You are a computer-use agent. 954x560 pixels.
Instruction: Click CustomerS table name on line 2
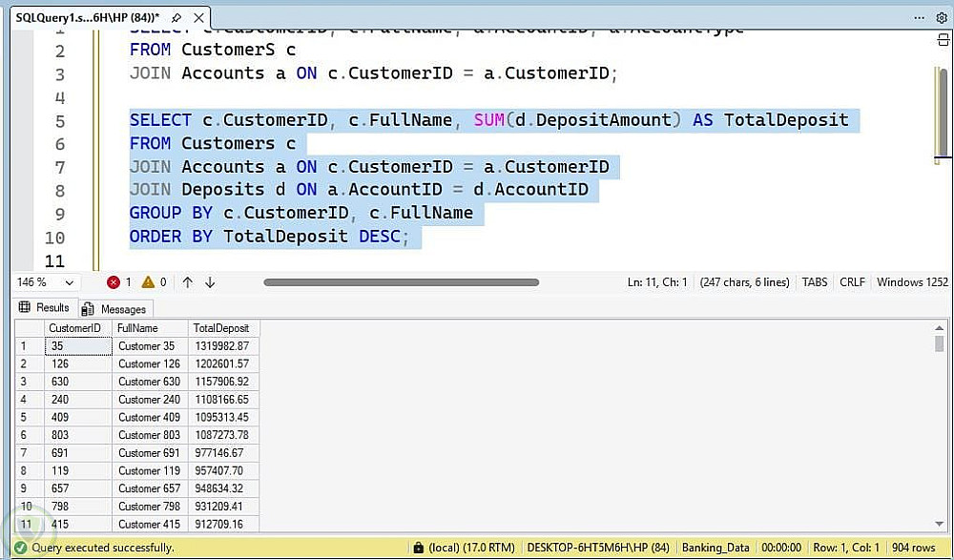click(228, 50)
